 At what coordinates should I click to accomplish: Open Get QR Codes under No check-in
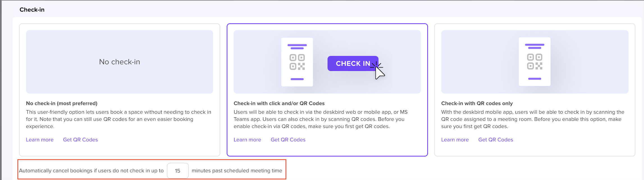(80, 140)
